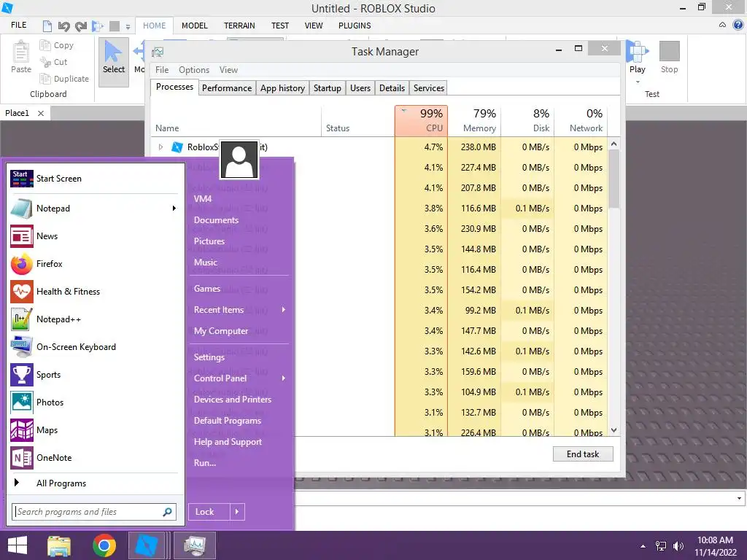Click the taskbar clock
Viewport: 747px width, 560px height.
715,546
